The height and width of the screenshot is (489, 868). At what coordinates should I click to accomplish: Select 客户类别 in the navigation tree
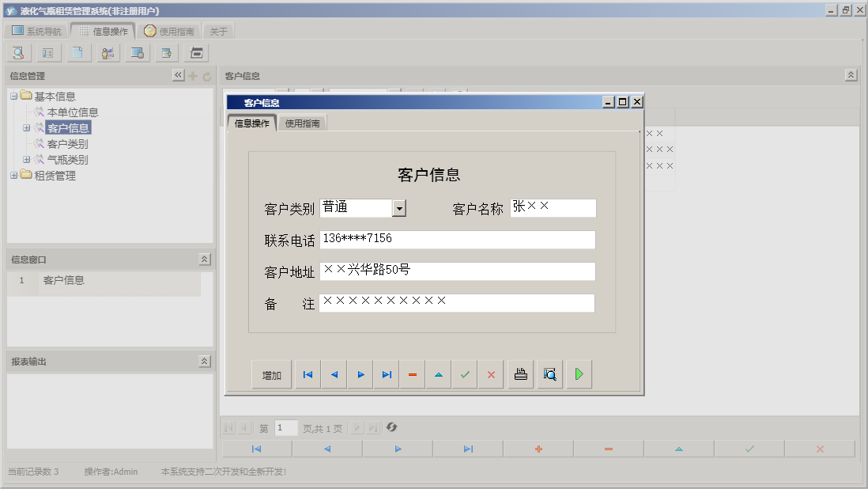(x=66, y=143)
